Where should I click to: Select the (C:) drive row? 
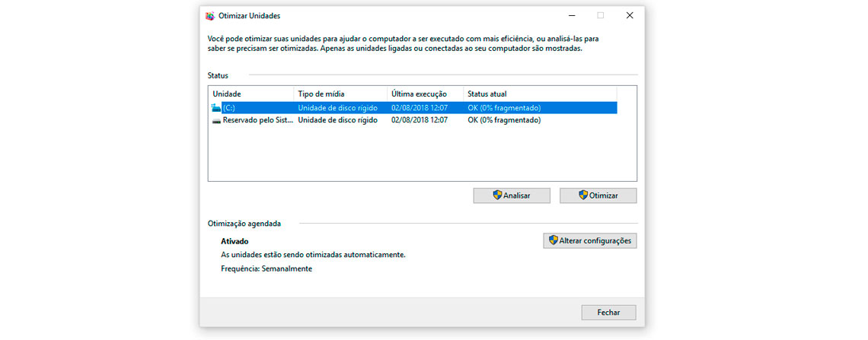click(413, 108)
